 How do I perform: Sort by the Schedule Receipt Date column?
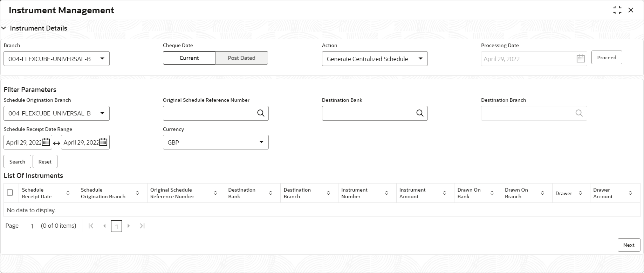[68, 193]
